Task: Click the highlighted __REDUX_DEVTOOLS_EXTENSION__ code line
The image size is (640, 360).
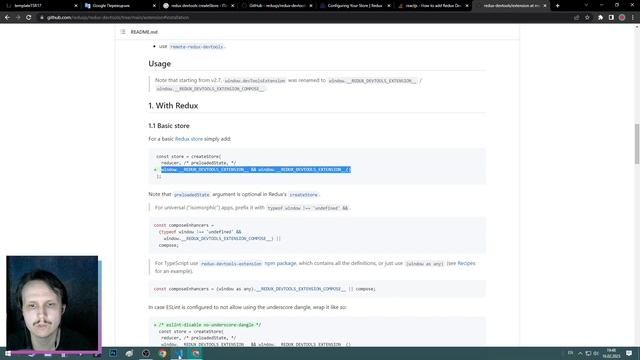Action: [256, 170]
